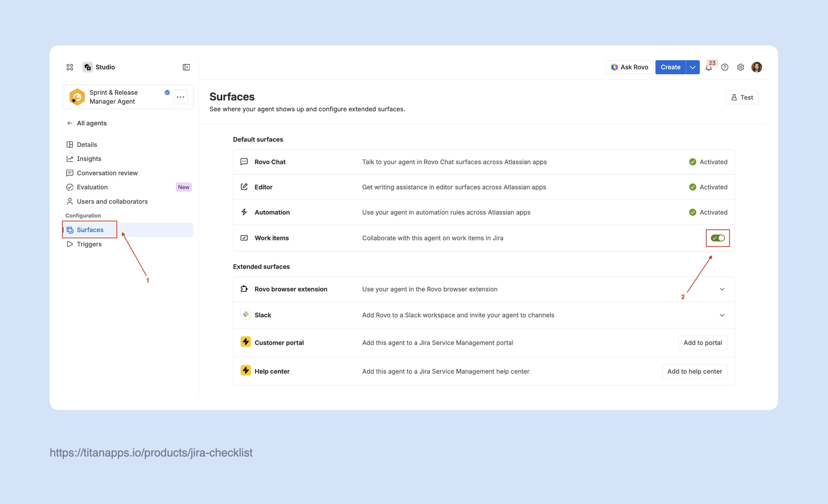Go back to All agents
The image size is (828, 504).
coord(87,123)
